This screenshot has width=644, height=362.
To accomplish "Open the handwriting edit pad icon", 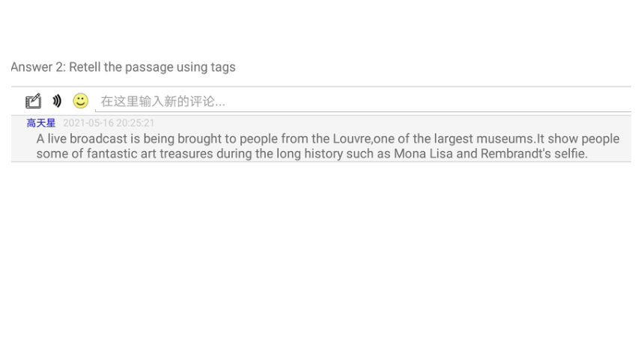I will tap(33, 101).
